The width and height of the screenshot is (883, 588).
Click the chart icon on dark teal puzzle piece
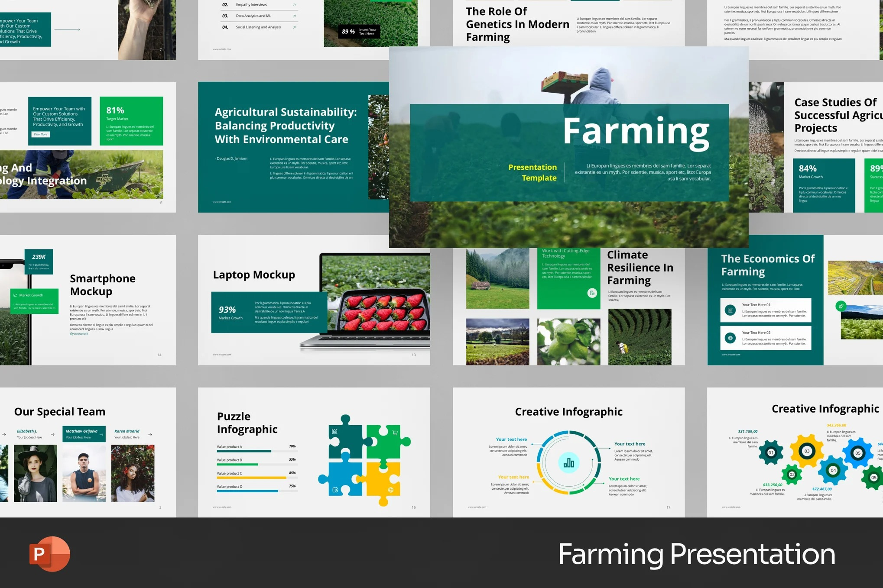click(335, 431)
